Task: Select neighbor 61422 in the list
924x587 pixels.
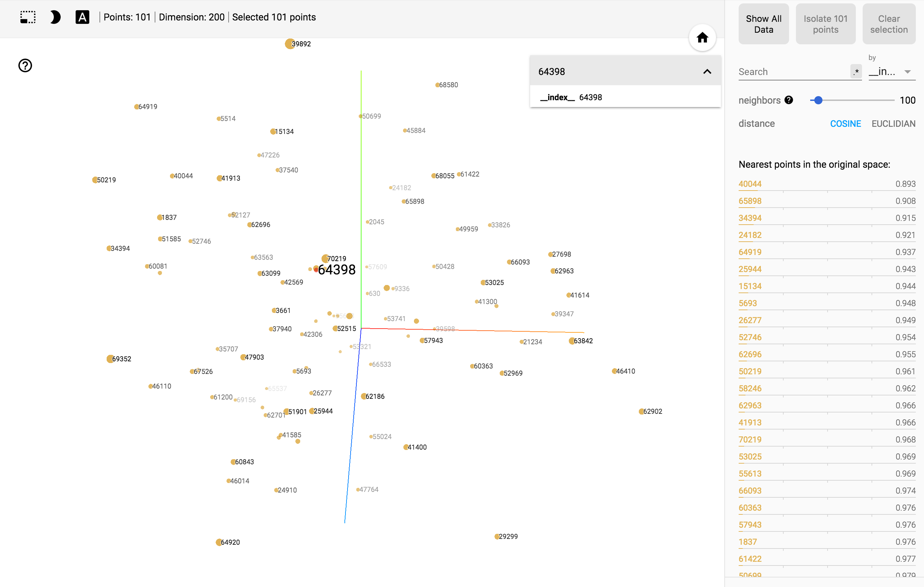Action: (827, 559)
